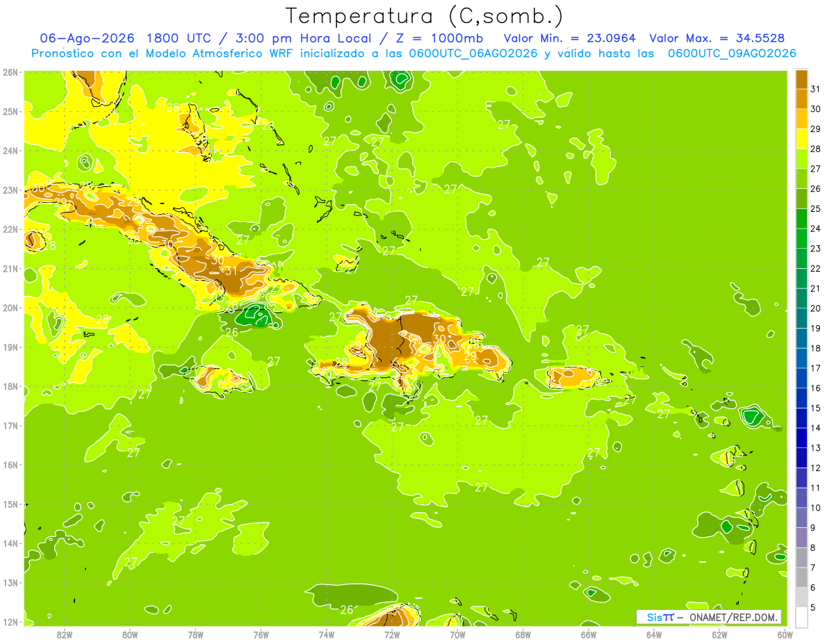
Task: Click the '20N' latitude axis label
Action: (10, 308)
